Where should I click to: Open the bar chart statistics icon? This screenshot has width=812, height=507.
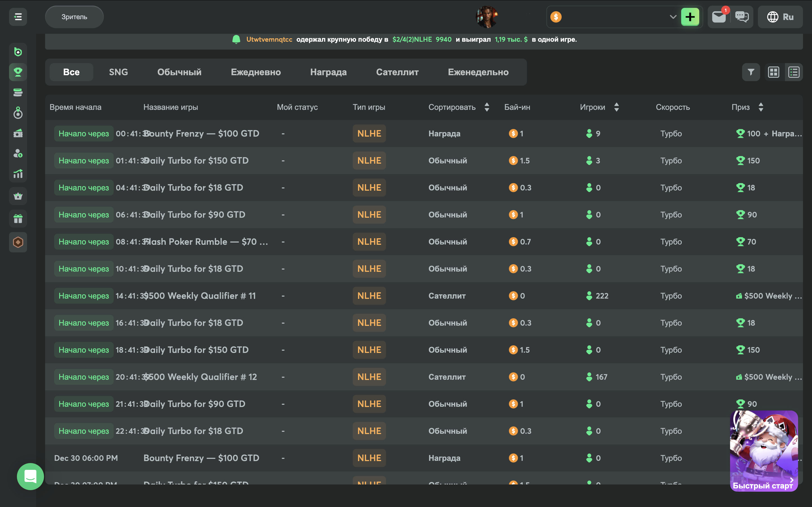18,174
